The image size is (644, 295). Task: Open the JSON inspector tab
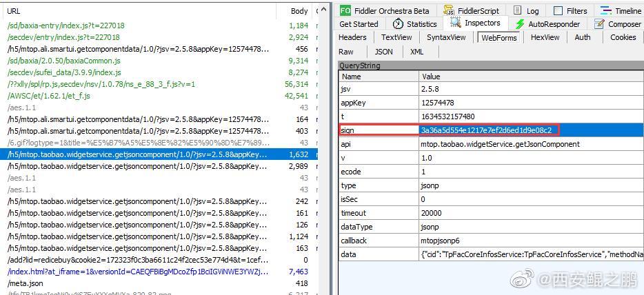click(x=383, y=52)
